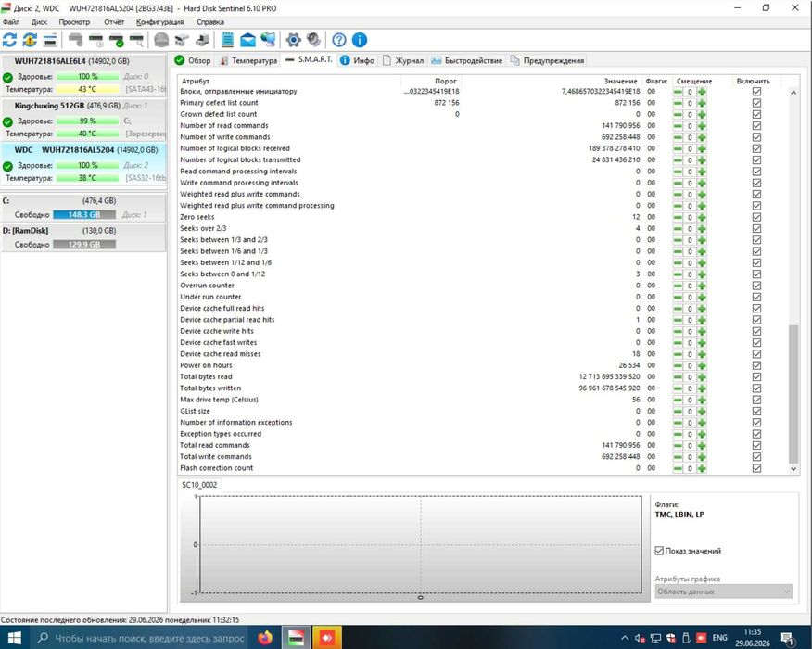Click green plus for GList size
The height and width of the screenshot is (649, 812).
coord(702,412)
